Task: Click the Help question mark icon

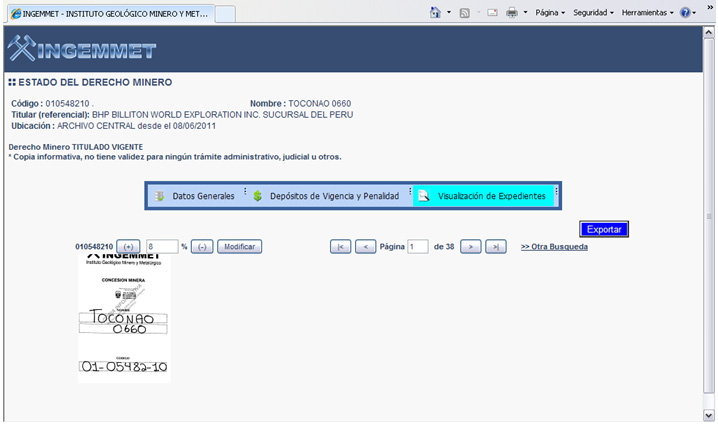Action: tap(685, 13)
